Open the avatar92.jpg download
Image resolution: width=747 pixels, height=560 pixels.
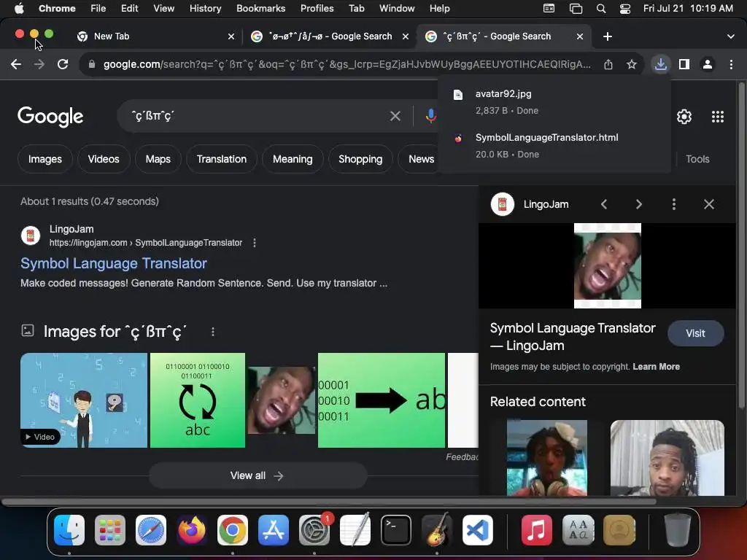554,102
